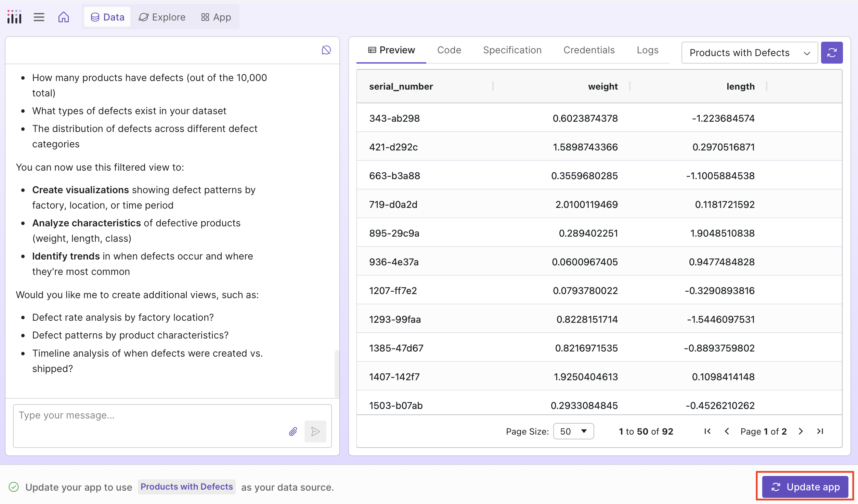
Task: Click the Update app button
Action: point(805,487)
